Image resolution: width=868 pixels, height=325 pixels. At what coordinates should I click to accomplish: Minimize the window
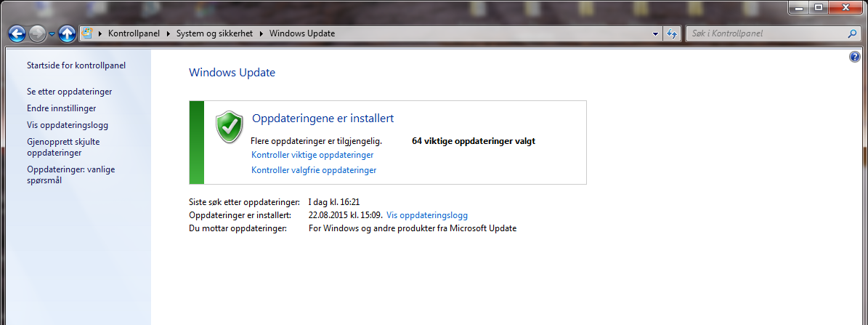coord(799,7)
